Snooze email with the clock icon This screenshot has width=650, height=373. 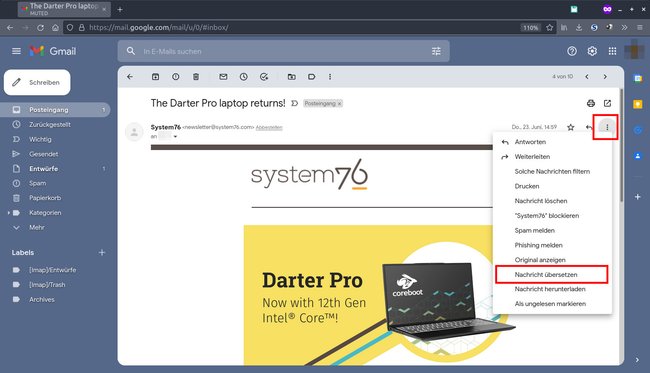[244, 77]
